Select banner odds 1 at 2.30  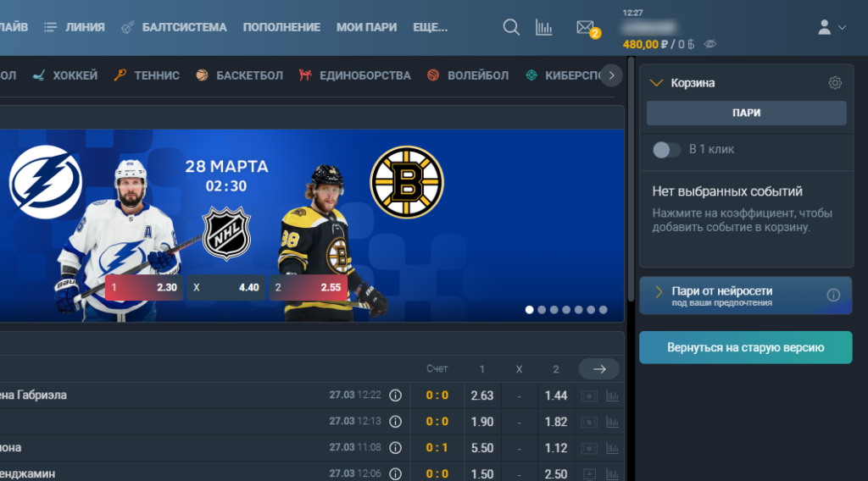(x=144, y=287)
